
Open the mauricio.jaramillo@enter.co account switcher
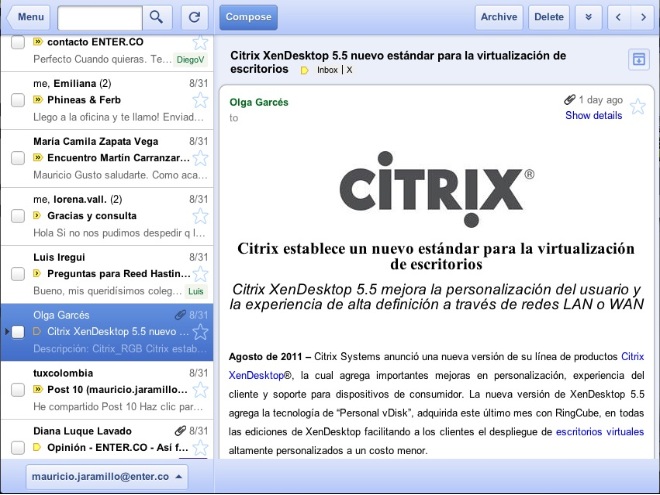[x=107, y=476]
